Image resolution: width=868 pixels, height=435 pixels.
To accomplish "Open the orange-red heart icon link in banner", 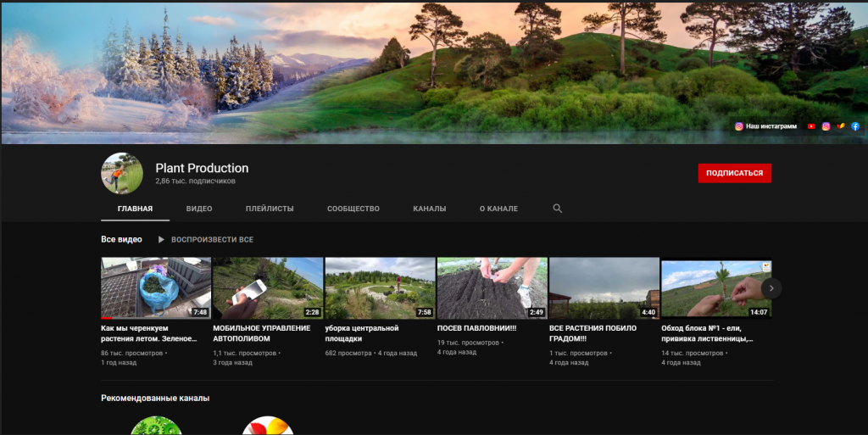I will [841, 126].
